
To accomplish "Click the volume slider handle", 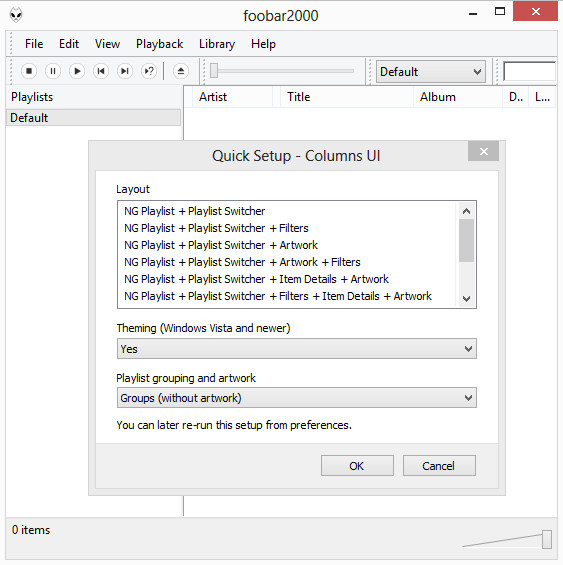I will click(x=547, y=539).
